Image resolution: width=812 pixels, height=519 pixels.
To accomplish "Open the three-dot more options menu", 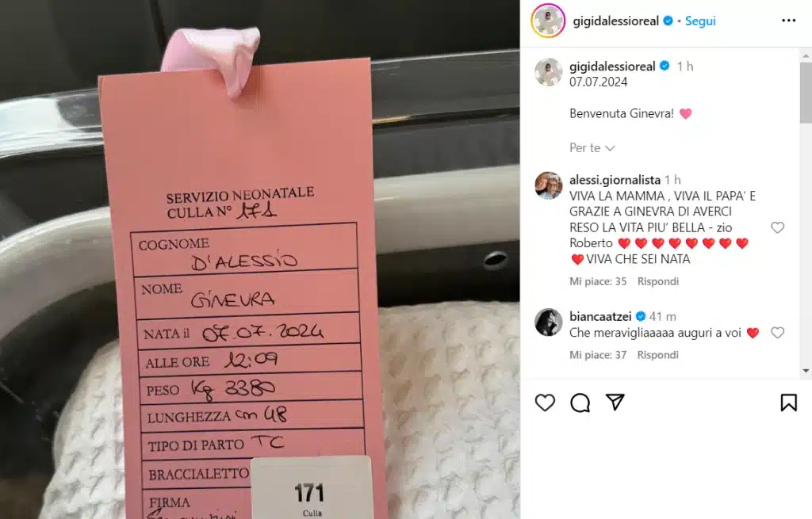I will tap(789, 20).
